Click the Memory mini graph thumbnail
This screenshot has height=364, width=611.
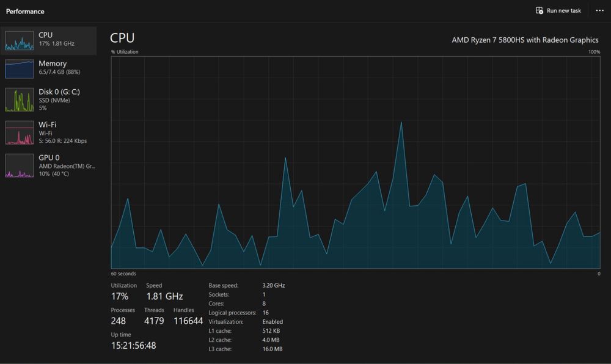(19, 69)
